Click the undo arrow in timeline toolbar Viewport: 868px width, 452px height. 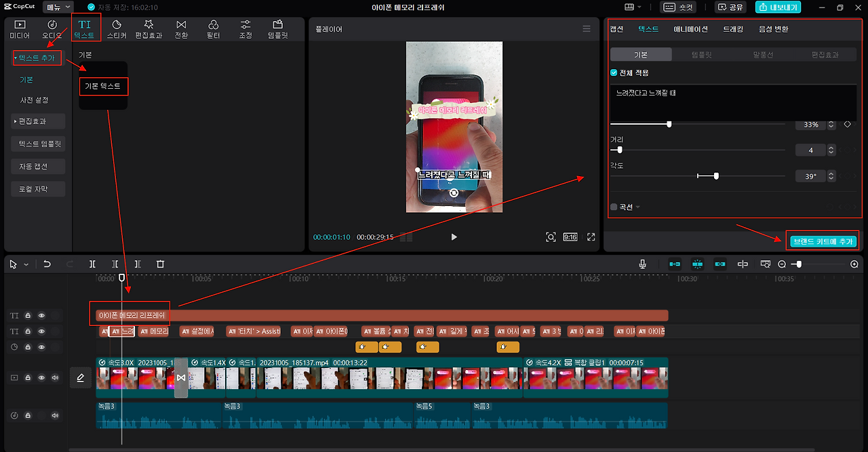(47, 264)
